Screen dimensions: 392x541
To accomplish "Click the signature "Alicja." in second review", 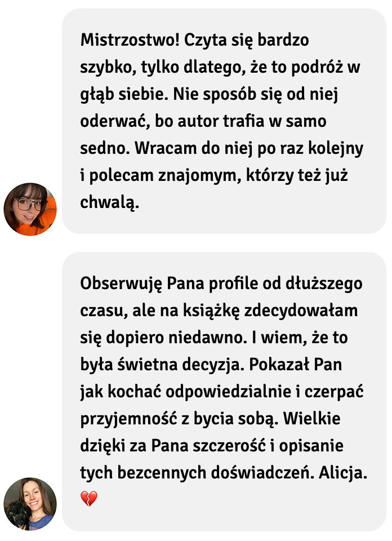I will point(342,473).
